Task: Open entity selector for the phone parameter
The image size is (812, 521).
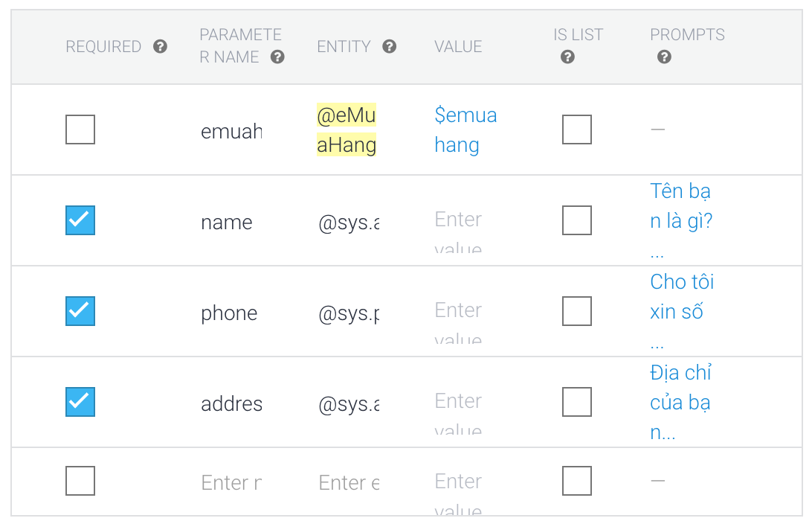Action: (349, 313)
